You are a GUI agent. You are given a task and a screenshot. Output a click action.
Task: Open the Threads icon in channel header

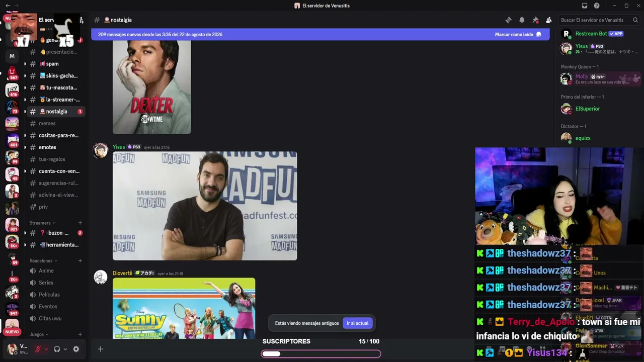point(509,20)
